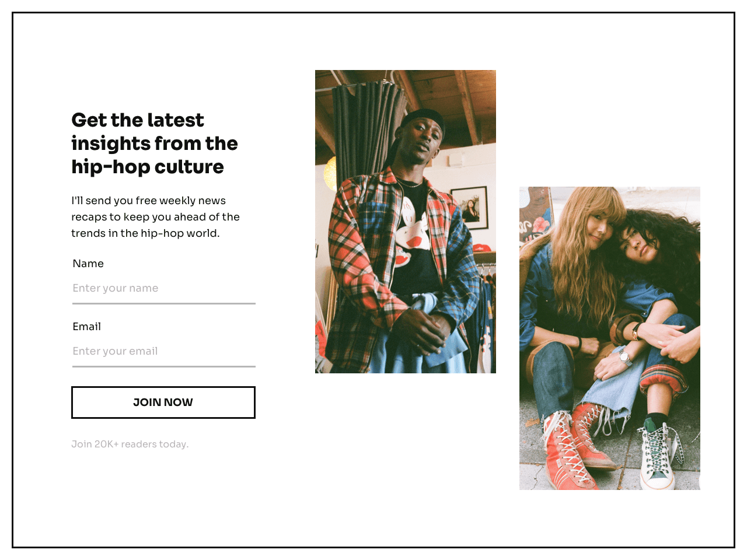Screen dimensions: 747x560
Task: Click the 'Get the latest insights' heading
Action: click(155, 143)
